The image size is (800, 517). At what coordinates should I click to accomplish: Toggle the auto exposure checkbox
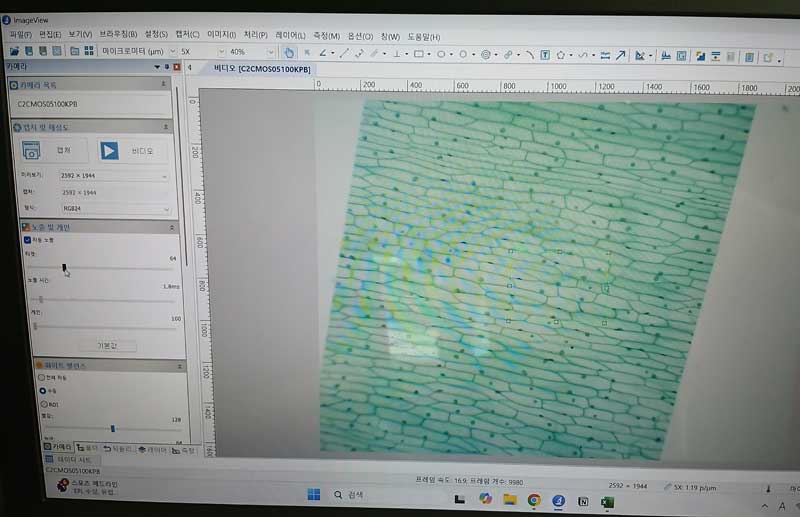27,240
